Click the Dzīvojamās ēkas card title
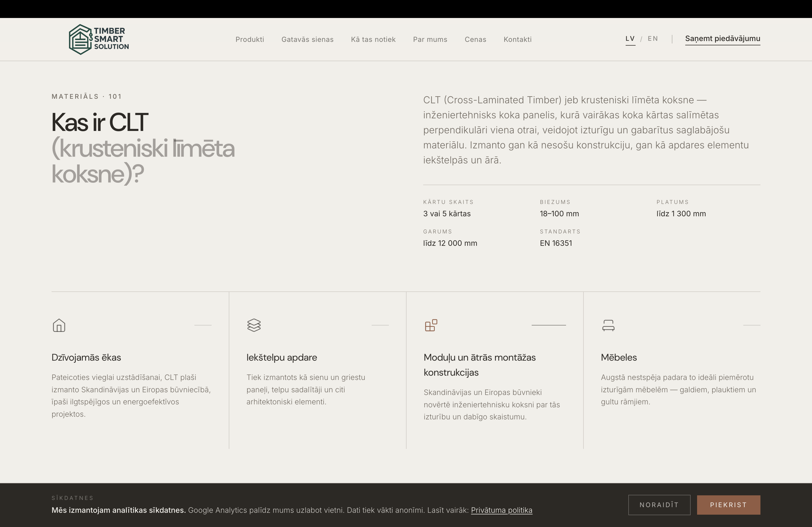 click(x=86, y=357)
